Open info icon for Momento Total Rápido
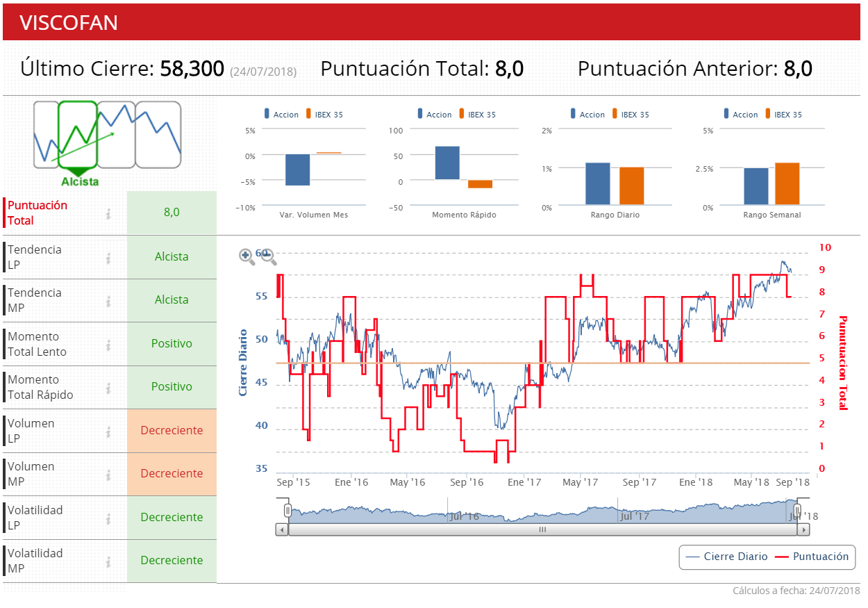The width and height of the screenshot is (868, 608). 108,388
